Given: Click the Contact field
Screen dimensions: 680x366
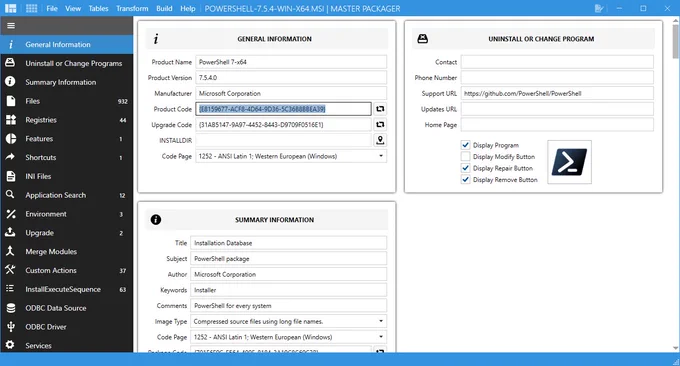Looking at the screenshot, I should pyautogui.click(x=557, y=62).
